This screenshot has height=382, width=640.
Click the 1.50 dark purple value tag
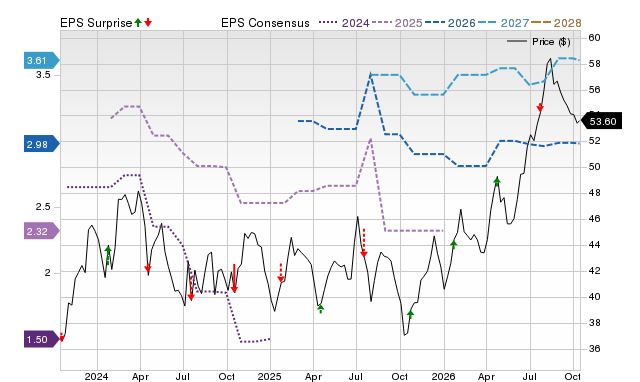pos(42,339)
